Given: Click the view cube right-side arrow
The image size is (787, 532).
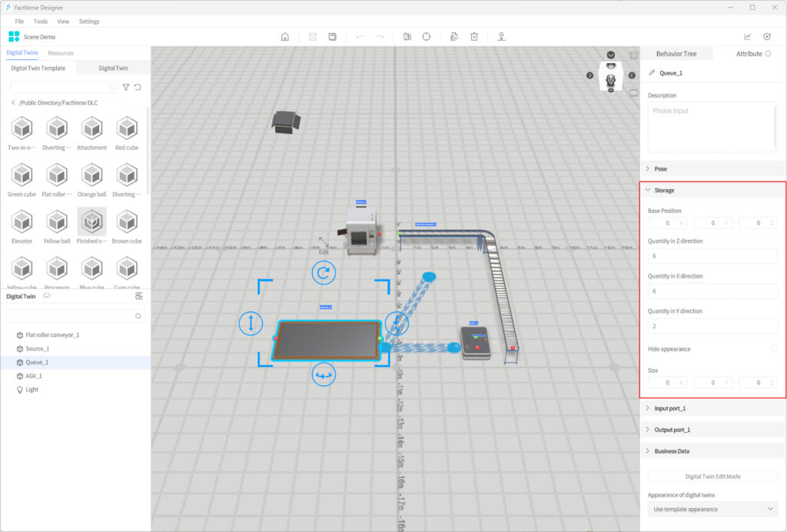Looking at the screenshot, I should coord(632,75).
